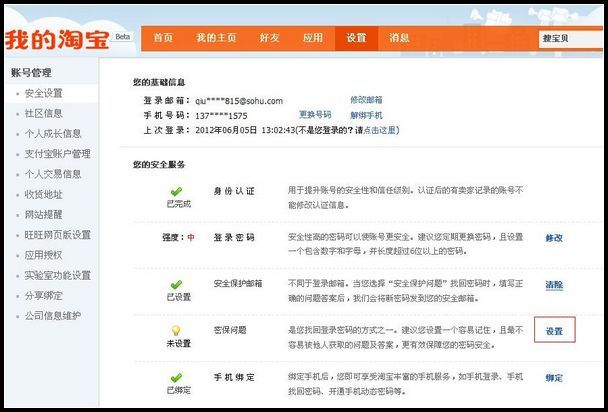This screenshot has width=608, height=412.
Task: Select 收货地址 in the sidebar
Action: pyautogui.click(x=43, y=194)
